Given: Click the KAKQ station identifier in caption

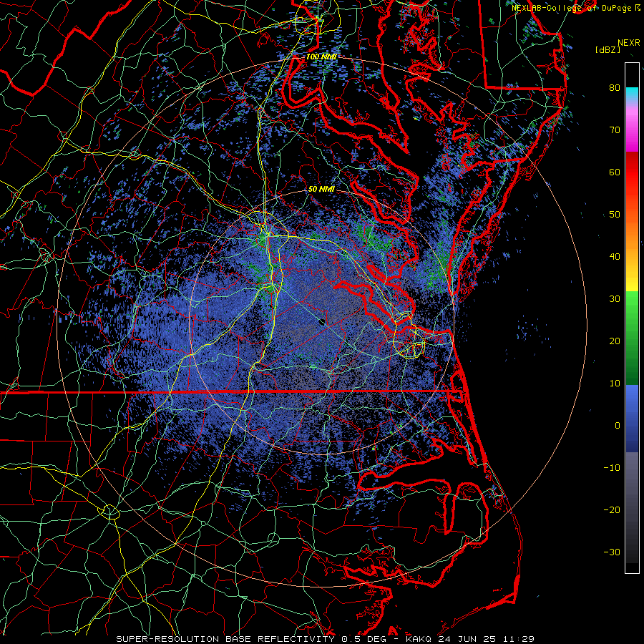Looking at the screenshot, I should pos(419,639).
